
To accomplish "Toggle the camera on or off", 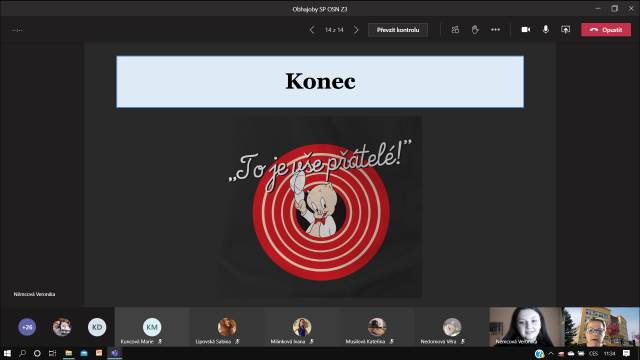I will click(526, 29).
